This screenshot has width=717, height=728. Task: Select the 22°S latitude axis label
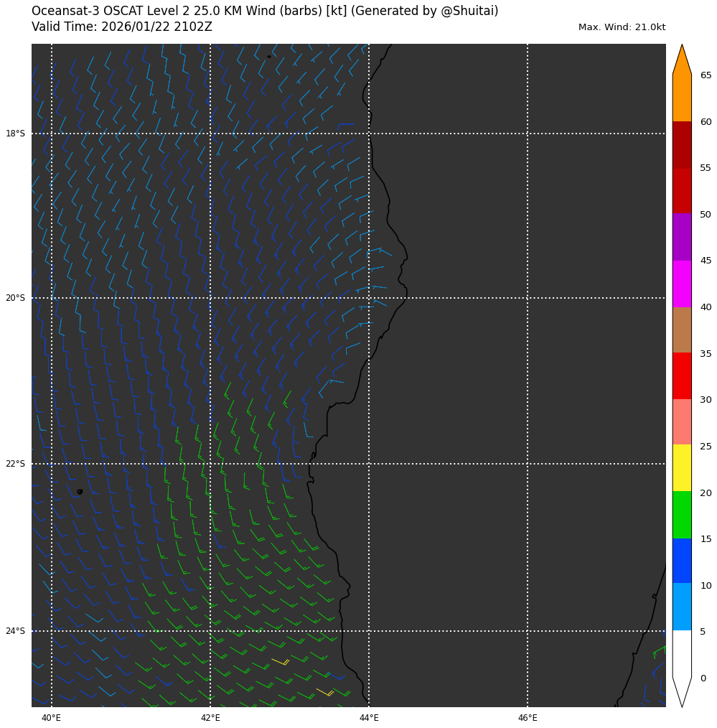pos(15,464)
